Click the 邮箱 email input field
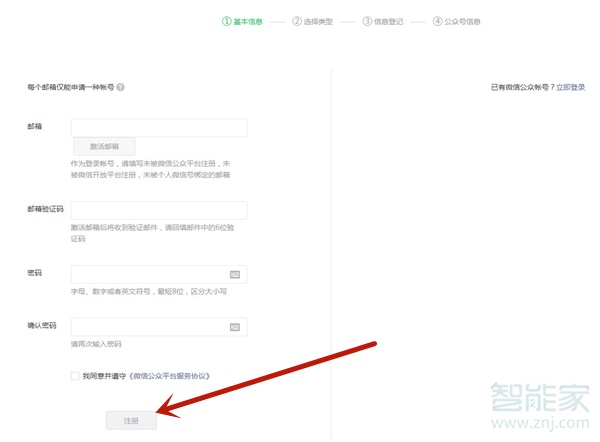This screenshot has height=442, width=600. (x=159, y=127)
